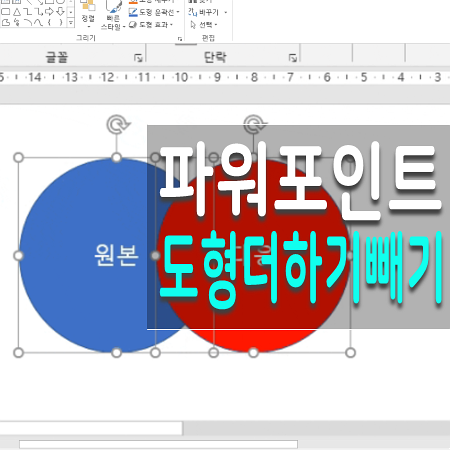Pick the elbow arrow connector shape
The image size is (450, 450).
pyautogui.click(x=39, y=12)
